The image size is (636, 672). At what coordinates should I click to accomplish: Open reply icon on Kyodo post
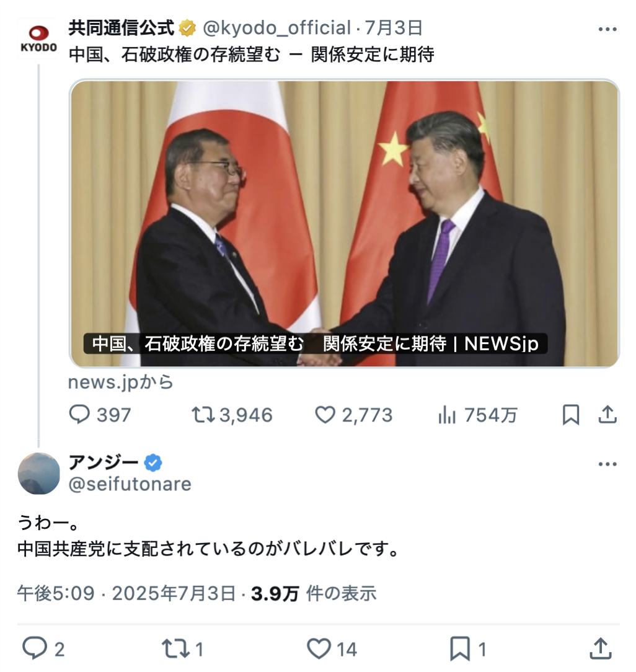coord(79,415)
